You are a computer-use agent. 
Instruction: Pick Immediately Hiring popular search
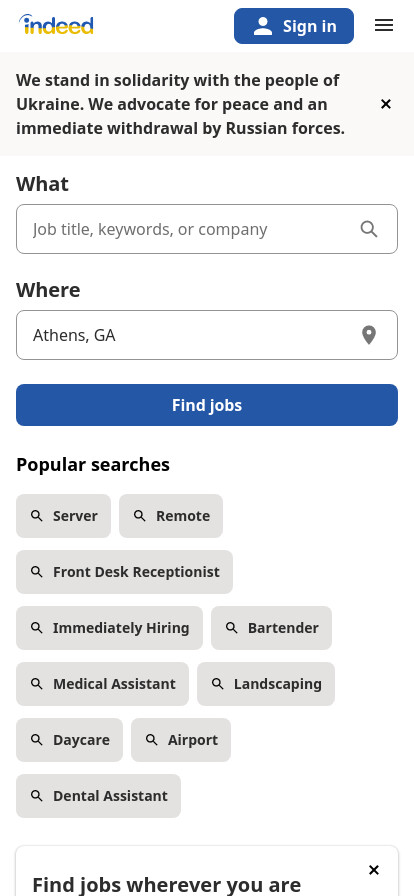109,628
